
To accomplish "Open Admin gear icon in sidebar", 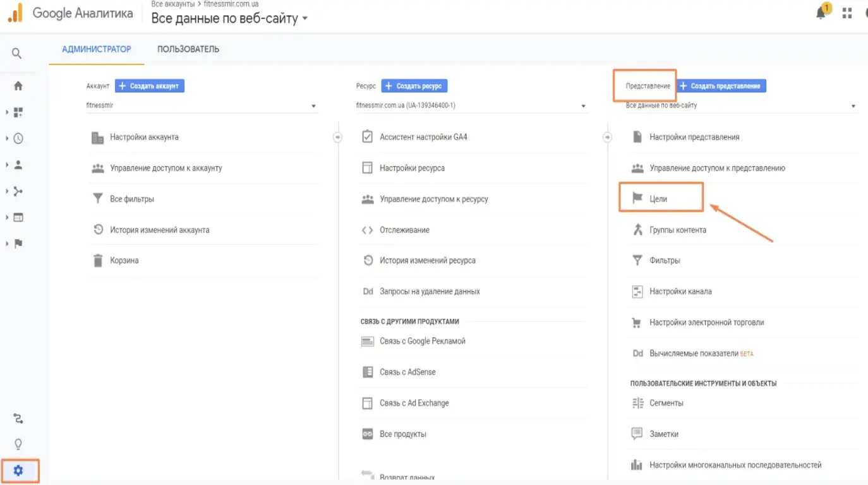I will [x=18, y=470].
